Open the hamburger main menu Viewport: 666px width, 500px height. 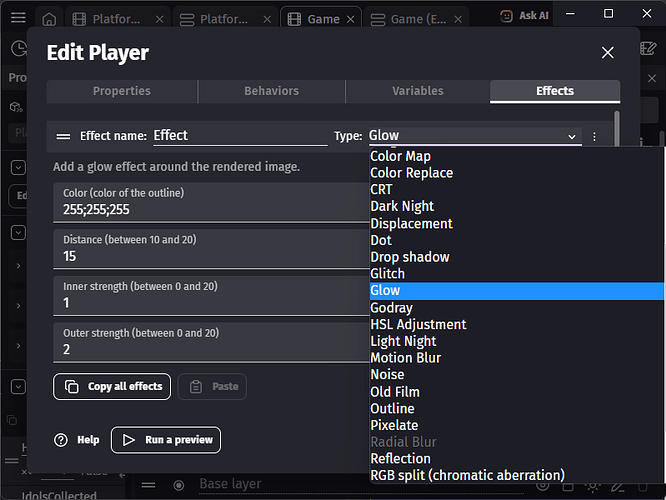click(x=19, y=18)
